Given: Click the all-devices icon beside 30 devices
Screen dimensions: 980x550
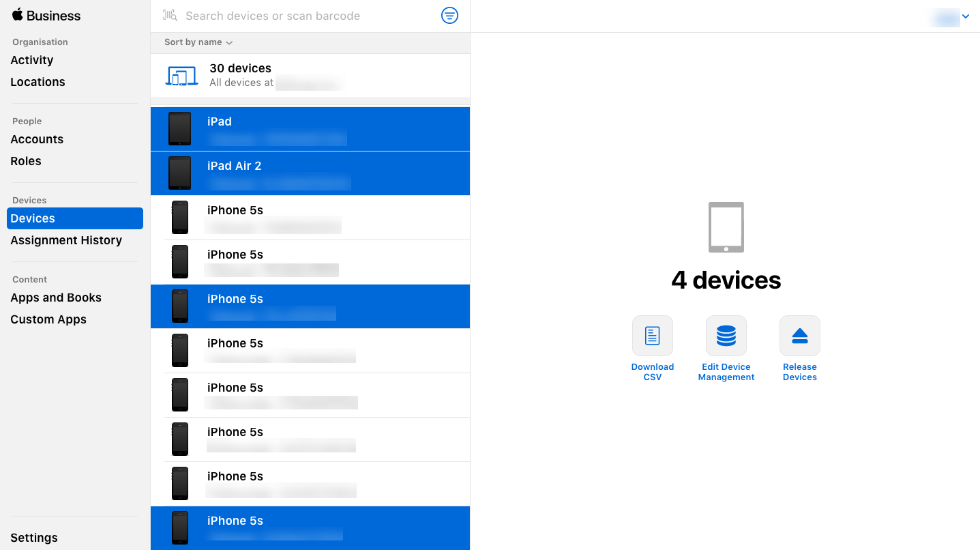Looking at the screenshot, I should click(181, 76).
